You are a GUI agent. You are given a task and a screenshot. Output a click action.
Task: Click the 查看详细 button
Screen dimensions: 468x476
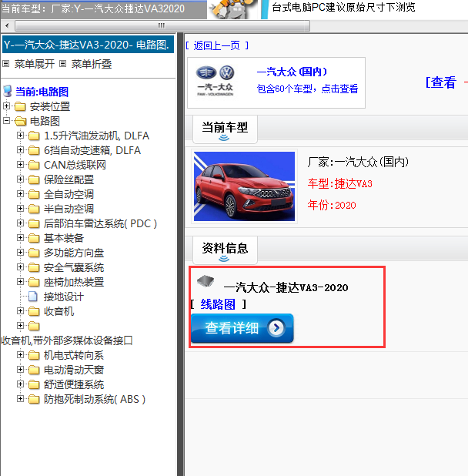point(242,328)
